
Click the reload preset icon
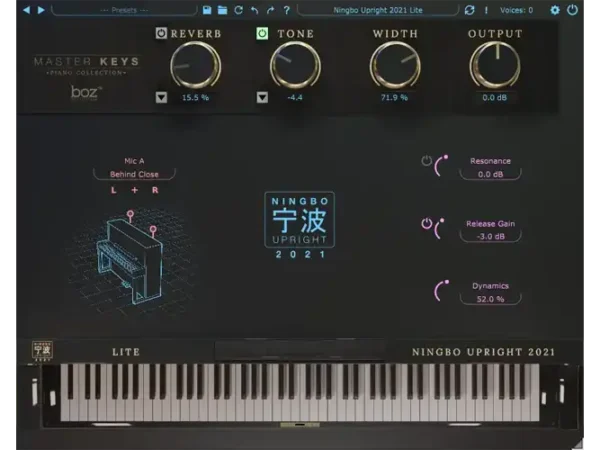238,10
